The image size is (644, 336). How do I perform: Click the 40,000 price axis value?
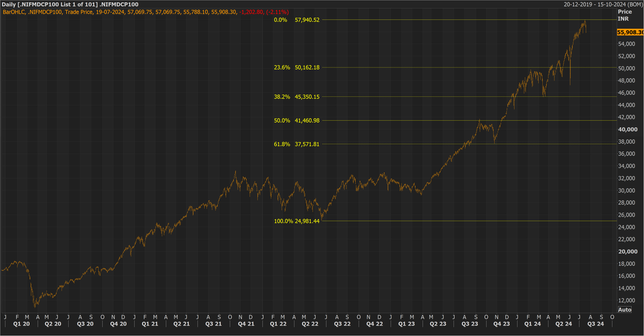(x=627, y=130)
